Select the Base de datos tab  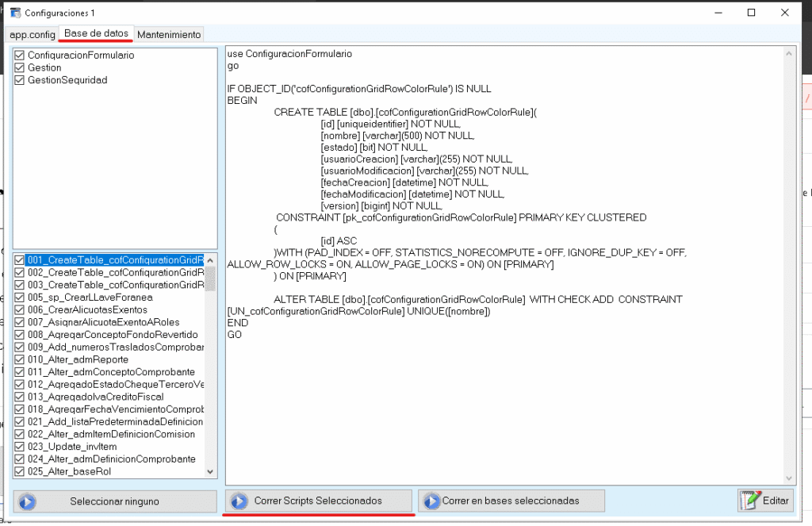[x=96, y=33]
